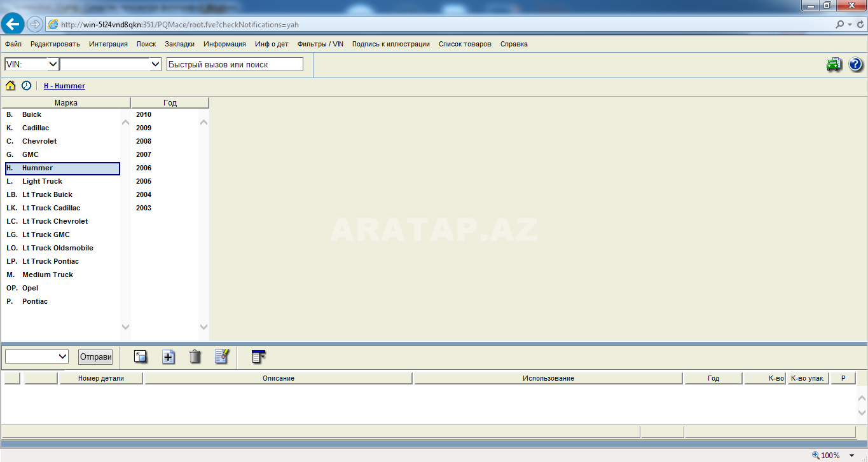The image size is (868, 462).
Task: Open the Закладки menu
Action: pos(179,44)
